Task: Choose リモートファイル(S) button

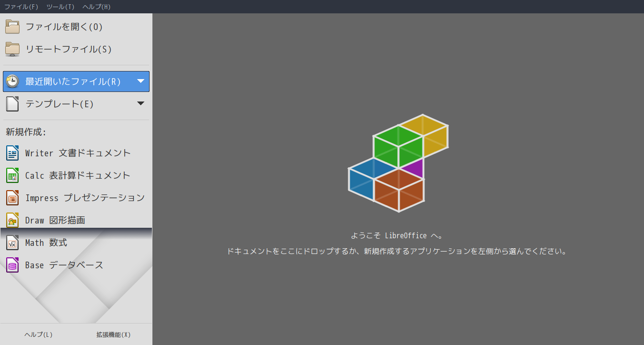Action: [76, 49]
